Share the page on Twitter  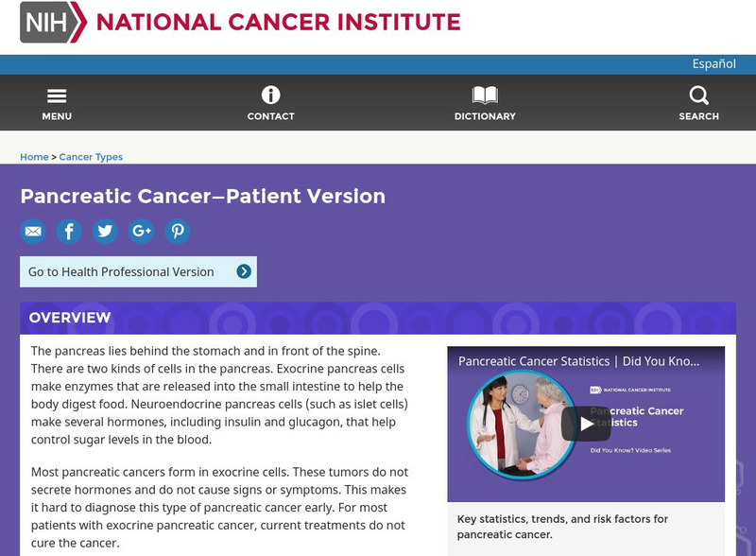(106, 230)
